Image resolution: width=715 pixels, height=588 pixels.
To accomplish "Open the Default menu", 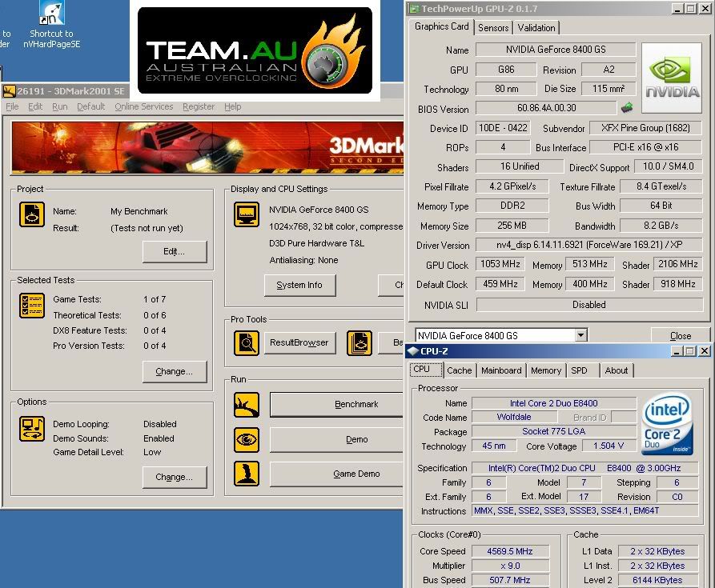I will pos(90,106).
